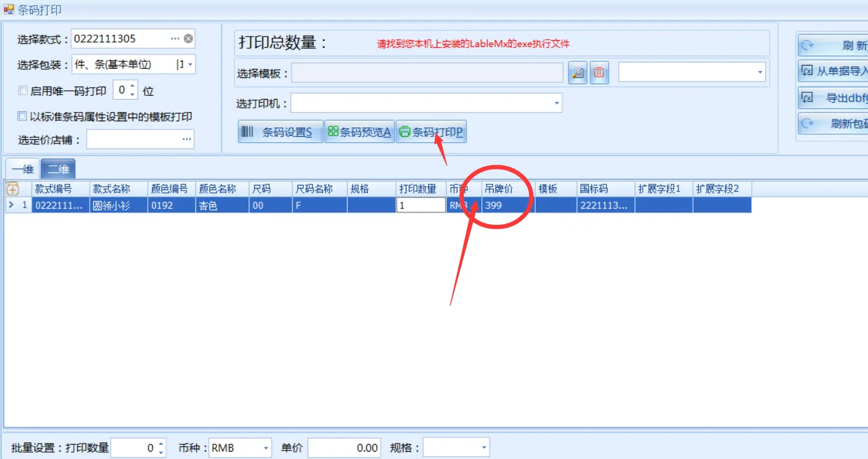Viewport: 868px width, 459px height.
Task: Select the 二维 tab
Action: click(58, 169)
